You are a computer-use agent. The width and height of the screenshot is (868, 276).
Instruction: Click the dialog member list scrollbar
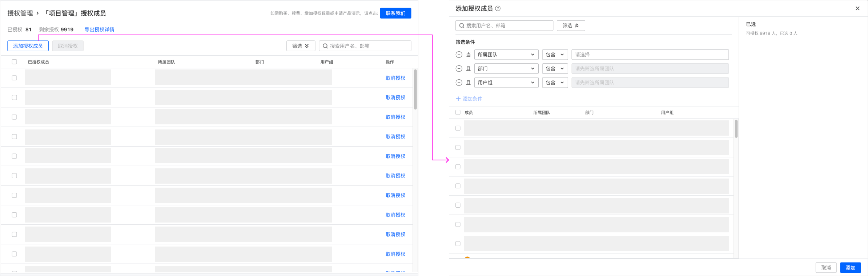coord(736,129)
